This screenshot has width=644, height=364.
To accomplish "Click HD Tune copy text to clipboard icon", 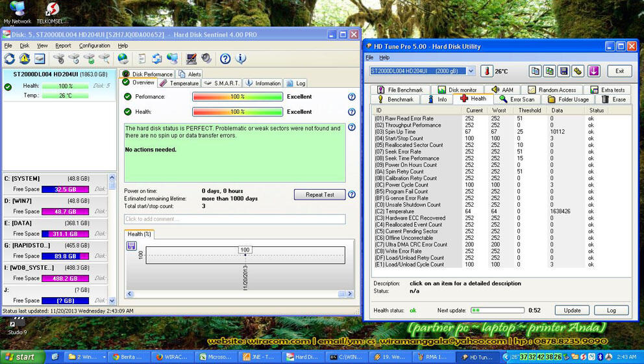I will tap(535, 71).
